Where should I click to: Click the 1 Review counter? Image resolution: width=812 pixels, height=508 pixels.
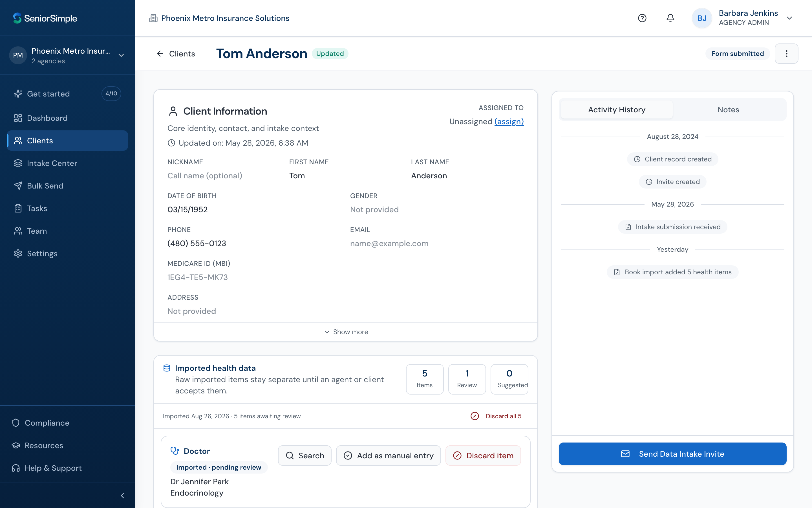pyautogui.click(x=467, y=379)
